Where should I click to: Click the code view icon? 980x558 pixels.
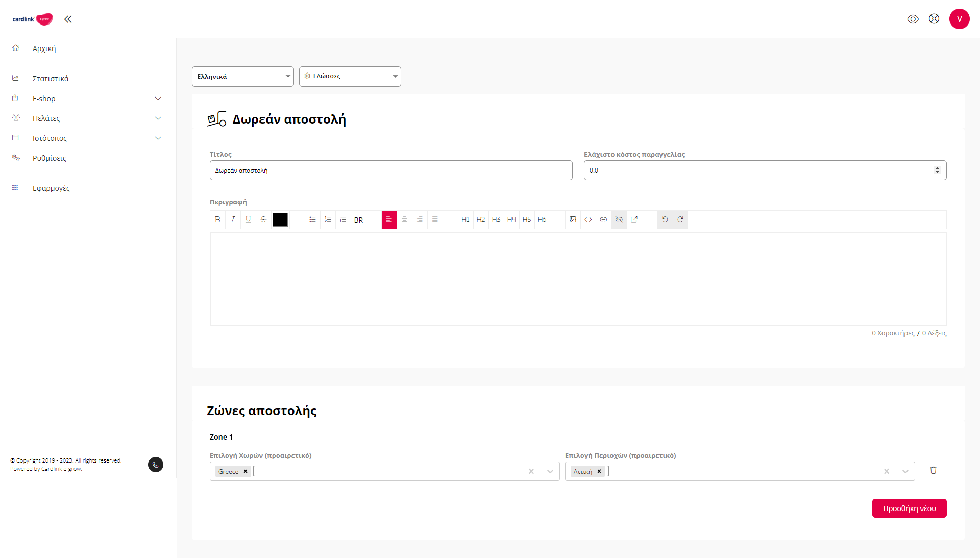click(x=588, y=220)
